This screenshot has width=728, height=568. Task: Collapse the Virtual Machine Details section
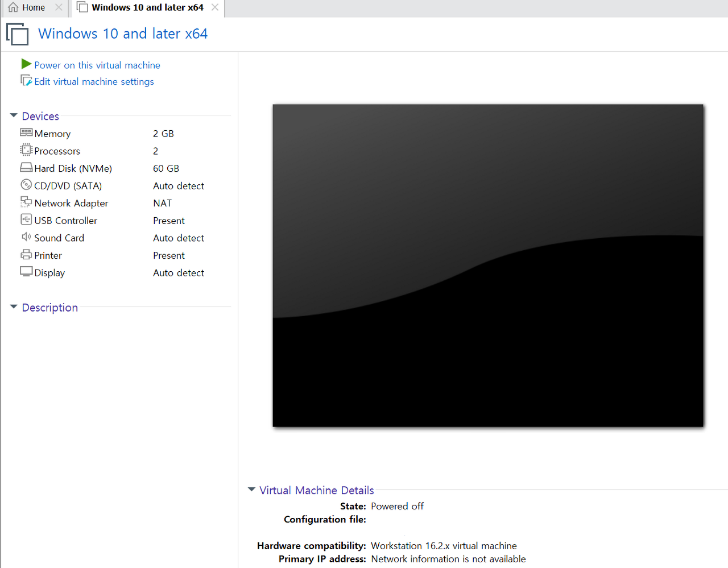pyautogui.click(x=251, y=490)
